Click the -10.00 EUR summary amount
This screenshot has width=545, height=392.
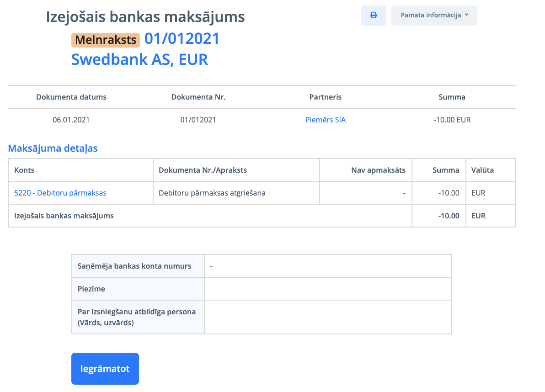tap(452, 120)
